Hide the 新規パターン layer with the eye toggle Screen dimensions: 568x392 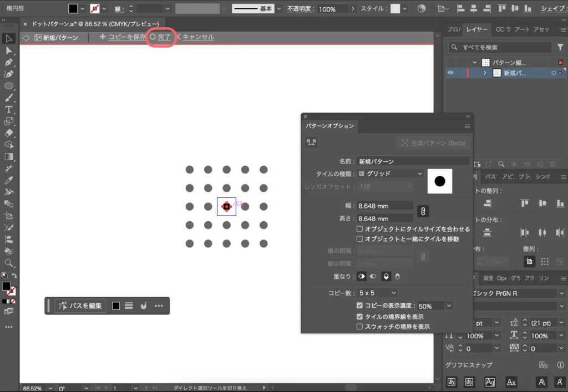[x=449, y=73]
